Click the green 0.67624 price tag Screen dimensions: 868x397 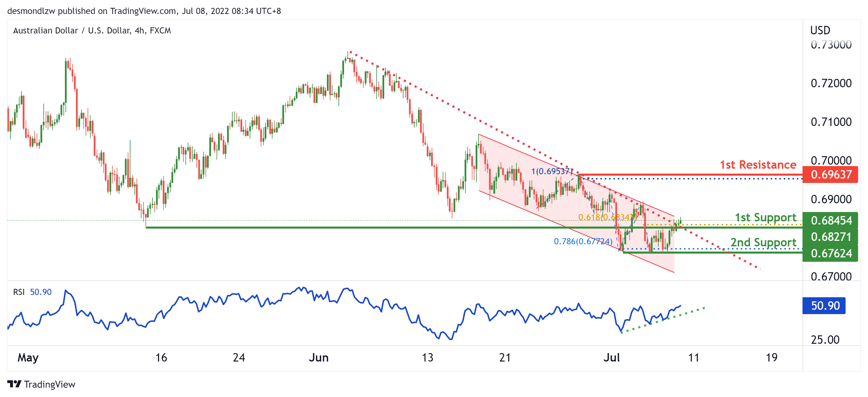[x=831, y=253]
